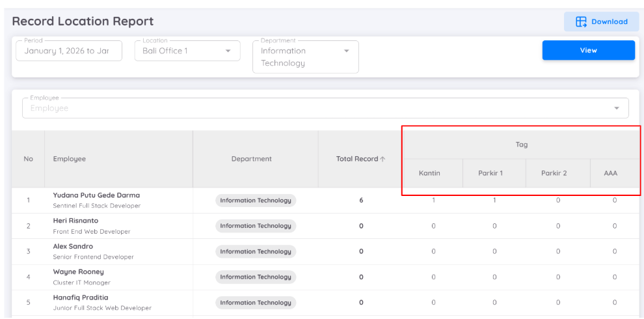
Task: Click Information Technology chip in Wayne Rooney row
Action: [256, 277]
